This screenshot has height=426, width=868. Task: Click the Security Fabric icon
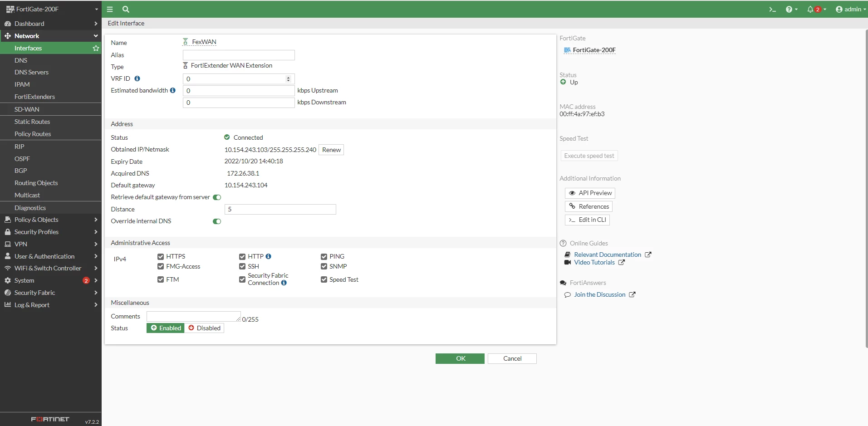[x=8, y=293]
